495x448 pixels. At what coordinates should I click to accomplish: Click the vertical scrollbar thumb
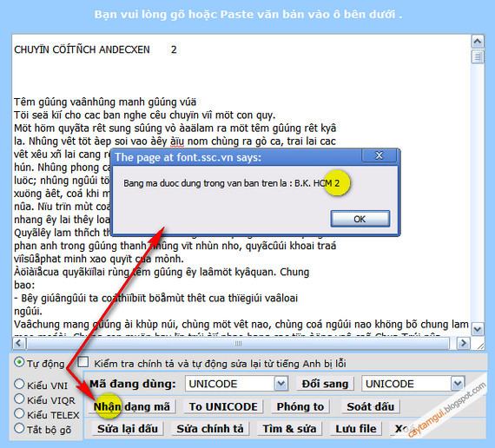478,56
